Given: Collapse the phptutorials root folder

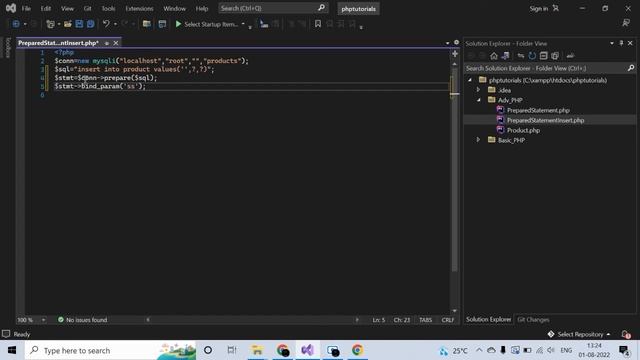Looking at the screenshot, I should (x=470, y=80).
